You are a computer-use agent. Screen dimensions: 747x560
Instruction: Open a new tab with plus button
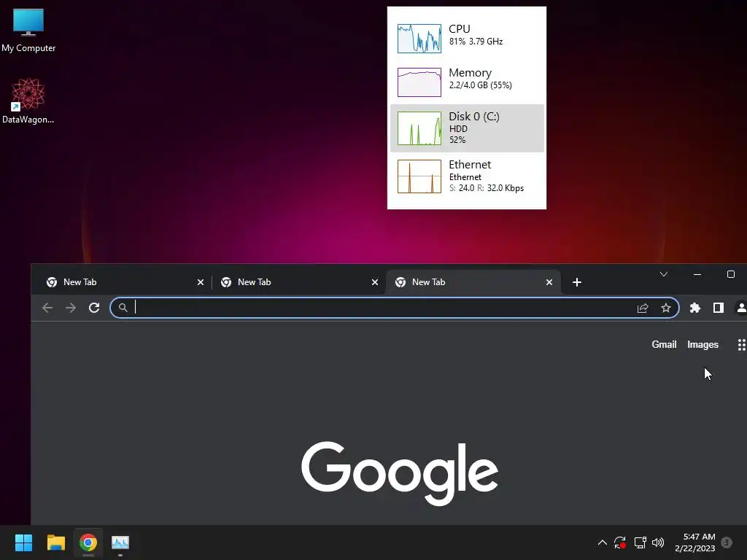tap(577, 282)
